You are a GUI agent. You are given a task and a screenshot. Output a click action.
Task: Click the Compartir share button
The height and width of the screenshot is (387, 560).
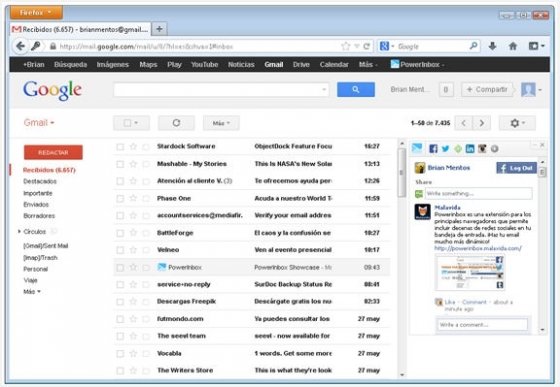(x=487, y=89)
